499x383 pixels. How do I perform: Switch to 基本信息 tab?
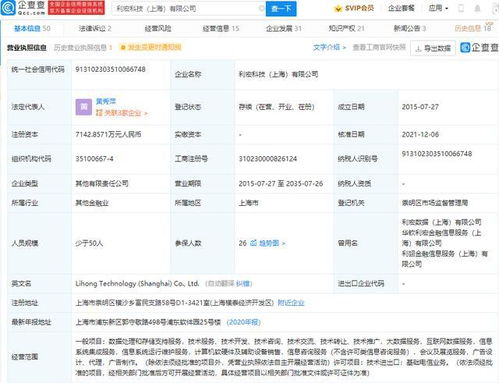tap(32, 29)
